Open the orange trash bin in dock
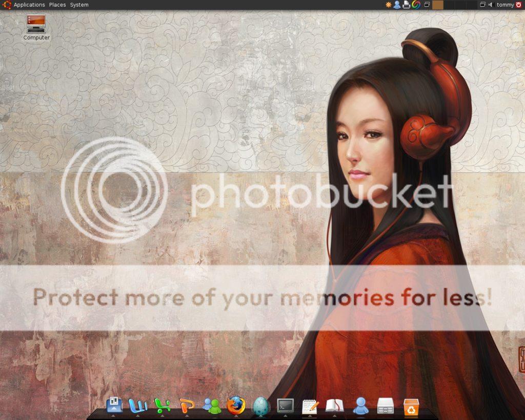Screen dimensions: 525x420 [x=411, y=406]
